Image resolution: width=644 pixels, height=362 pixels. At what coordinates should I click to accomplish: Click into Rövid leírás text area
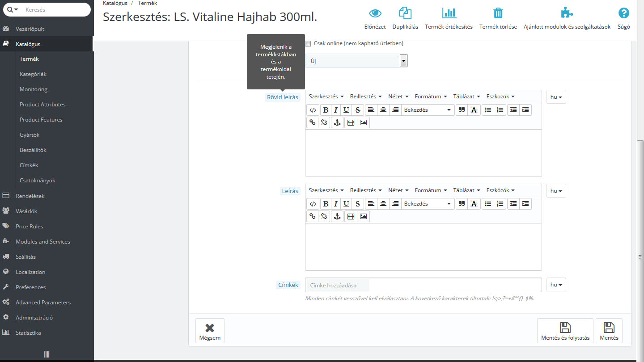423,153
